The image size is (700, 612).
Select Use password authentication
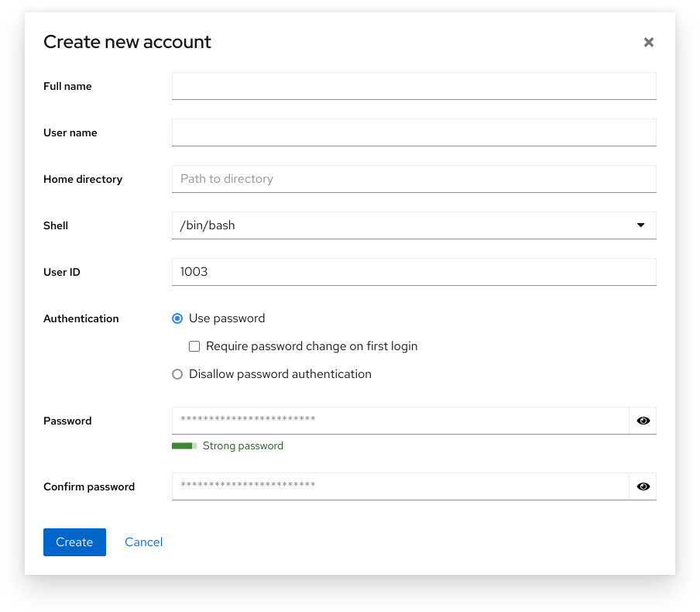coord(177,318)
